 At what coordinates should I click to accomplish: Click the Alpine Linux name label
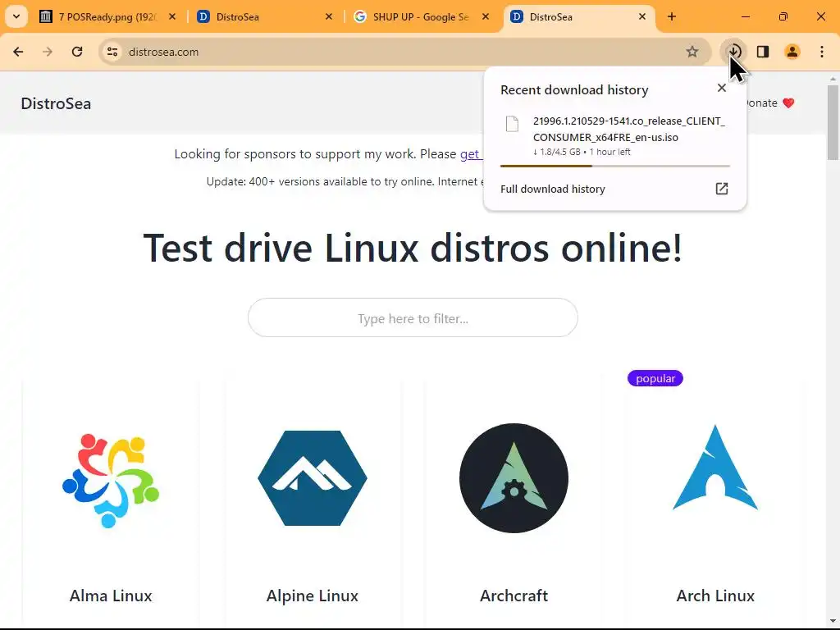click(x=313, y=596)
